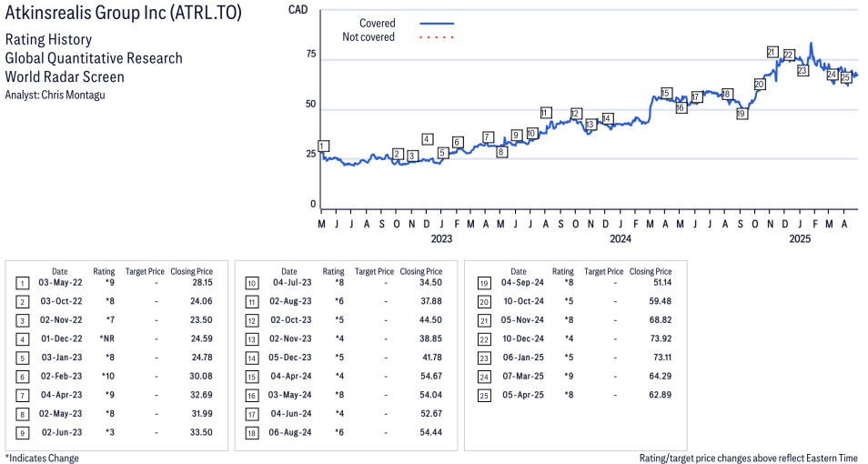
Task: Click table row number box 14
Action: (x=252, y=358)
